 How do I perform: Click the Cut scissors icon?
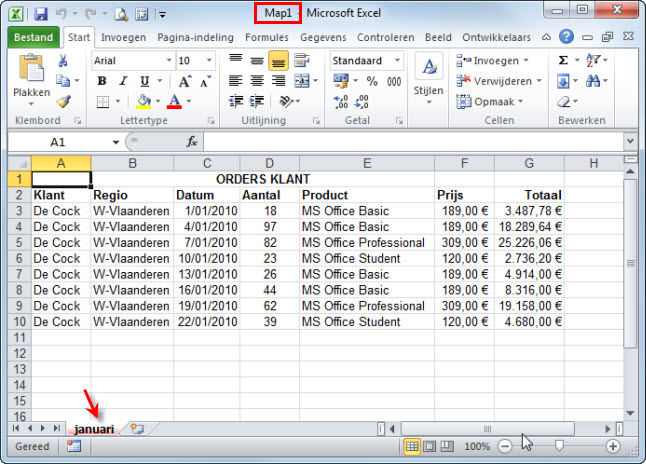click(x=63, y=61)
